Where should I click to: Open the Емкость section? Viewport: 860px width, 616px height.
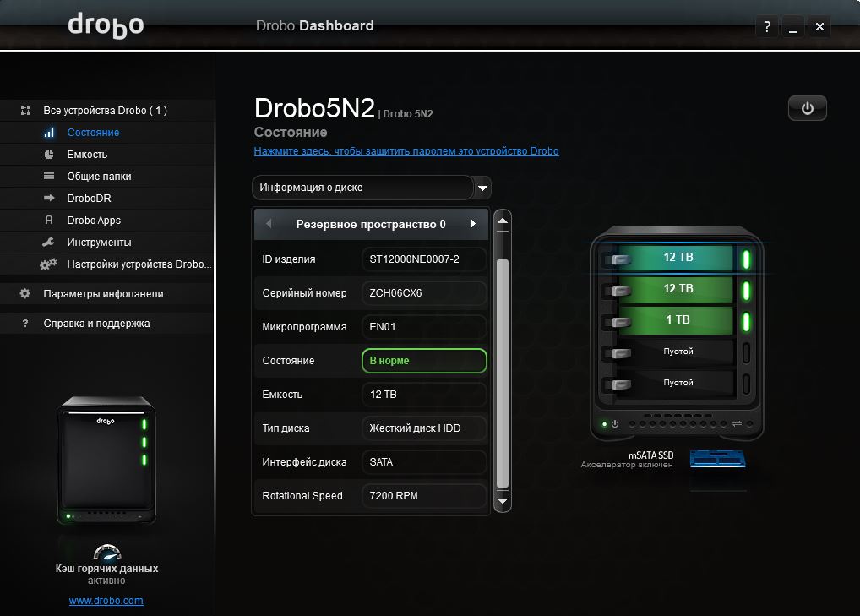pyautogui.click(x=87, y=154)
